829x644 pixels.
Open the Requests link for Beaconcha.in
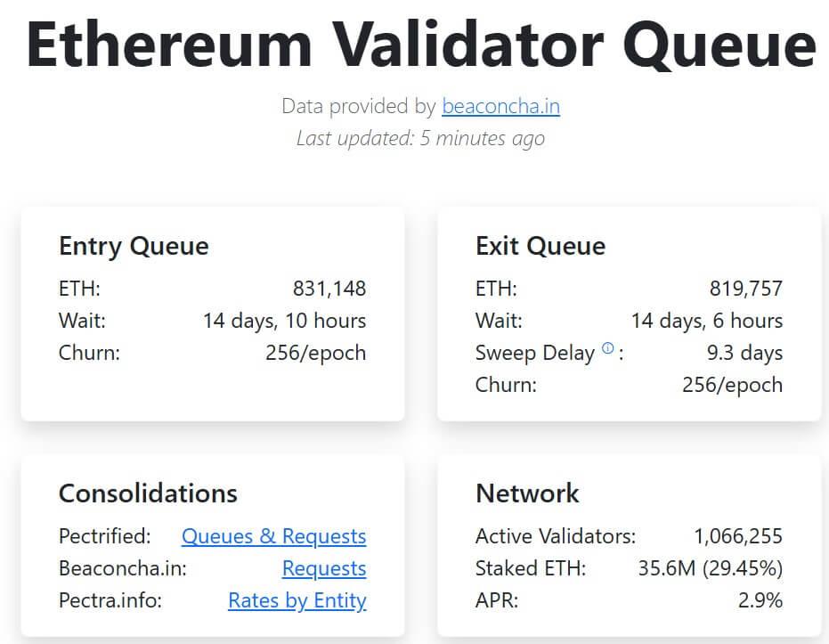point(324,568)
